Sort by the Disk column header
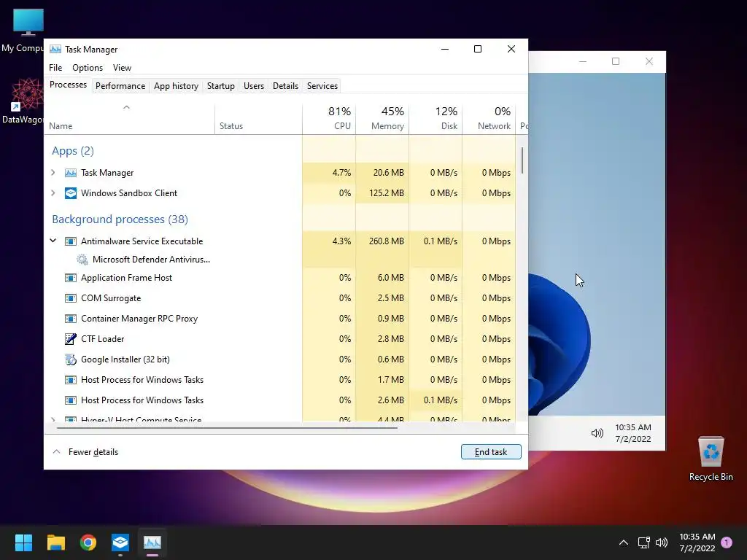Screen dimensions: 747x560 click(436, 119)
